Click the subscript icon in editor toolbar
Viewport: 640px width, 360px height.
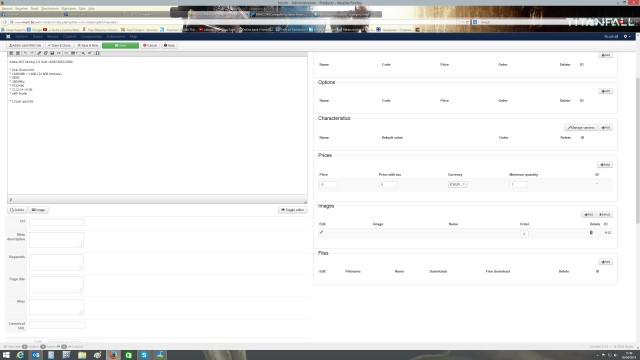coord(83,53)
